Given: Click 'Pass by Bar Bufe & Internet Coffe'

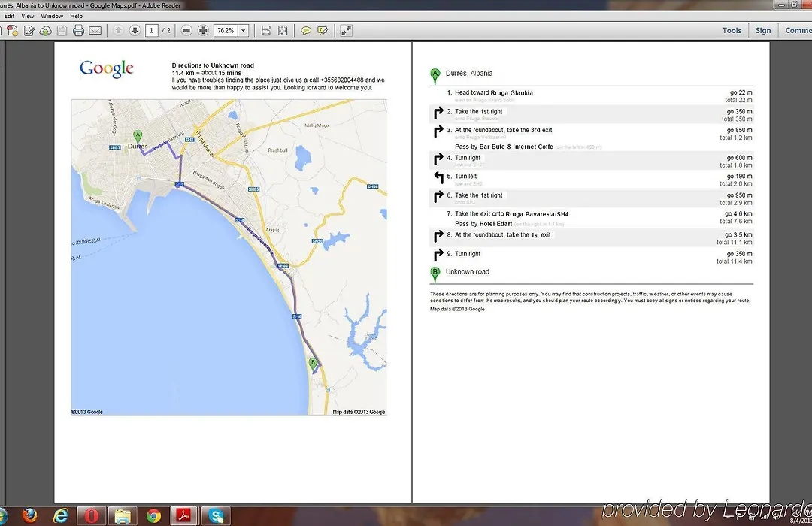Looking at the screenshot, I should (504, 147).
